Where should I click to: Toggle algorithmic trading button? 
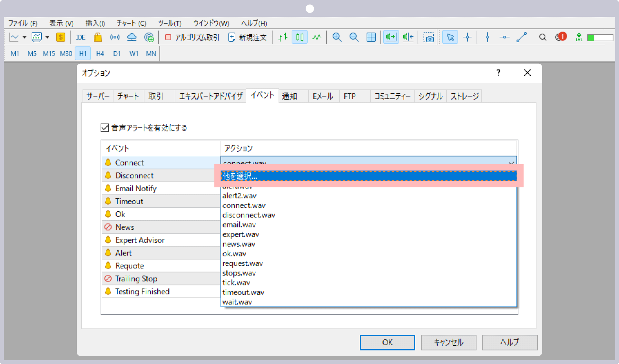pos(192,37)
